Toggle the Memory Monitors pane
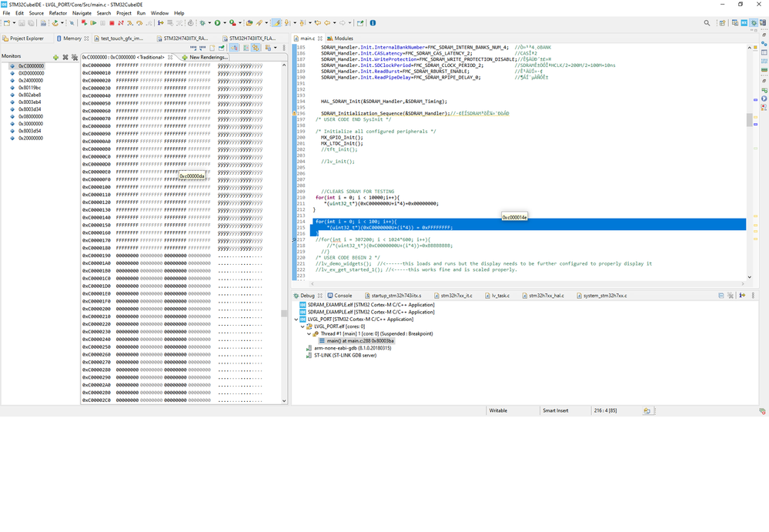Viewport: 769px width, 532px height. (x=233, y=48)
